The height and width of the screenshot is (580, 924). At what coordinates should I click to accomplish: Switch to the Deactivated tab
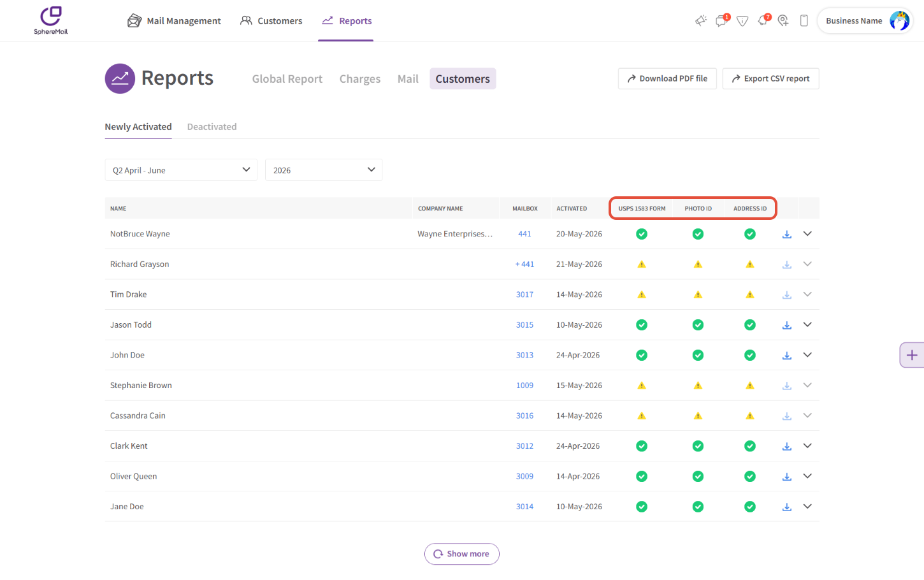point(212,127)
